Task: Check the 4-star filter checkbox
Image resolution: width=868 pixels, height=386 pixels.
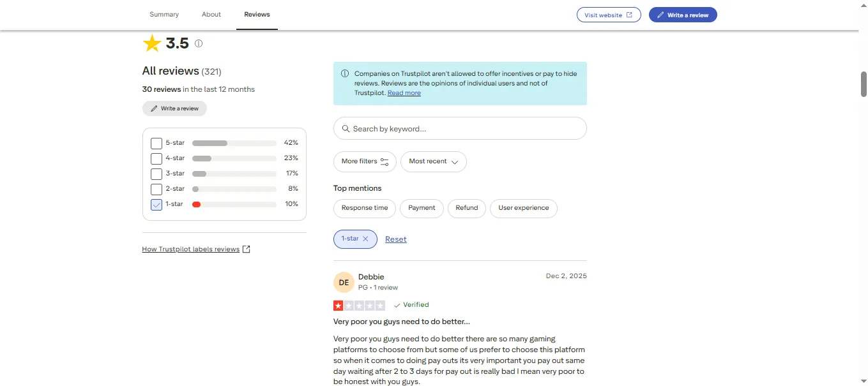Action: click(156, 158)
